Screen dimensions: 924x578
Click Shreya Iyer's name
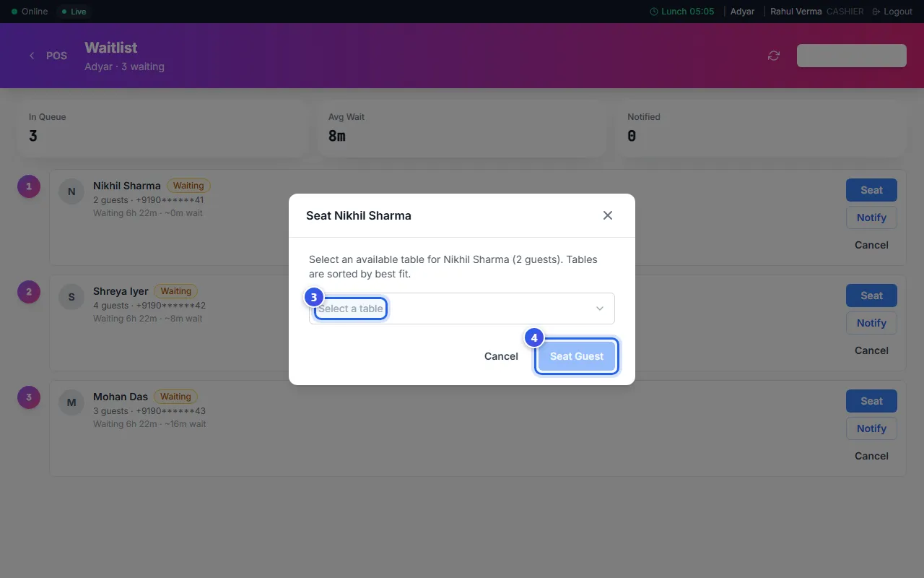pos(121,291)
